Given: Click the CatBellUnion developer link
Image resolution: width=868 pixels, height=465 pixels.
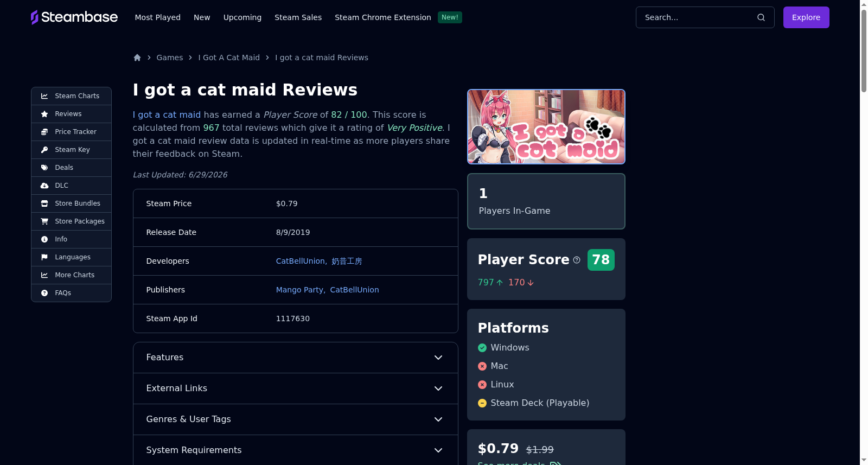Looking at the screenshot, I should (x=301, y=261).
